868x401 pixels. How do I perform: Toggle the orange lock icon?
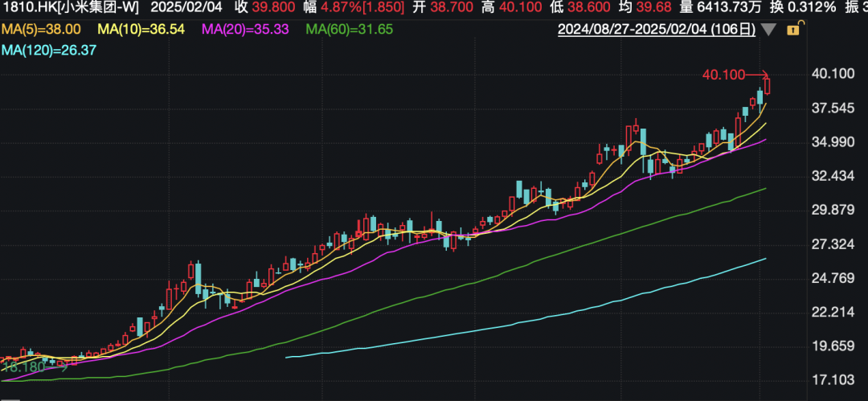(x=793, y=30)
